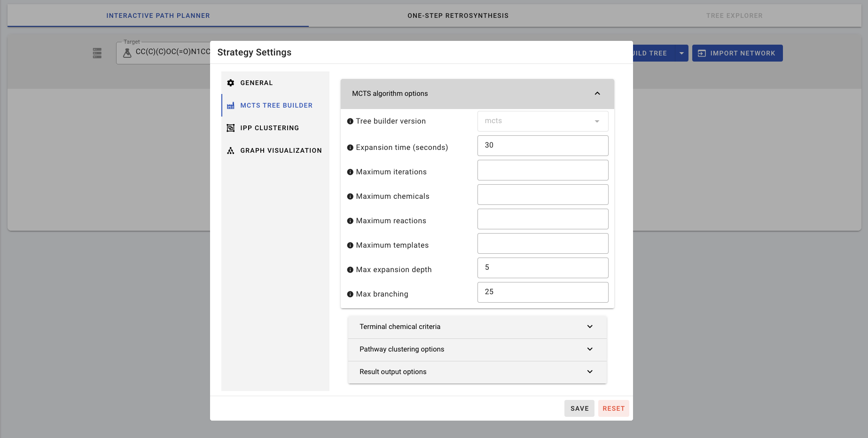Click info icon beside Maximum templates
Screen dimensions: 868x438
tap(350, 245)
